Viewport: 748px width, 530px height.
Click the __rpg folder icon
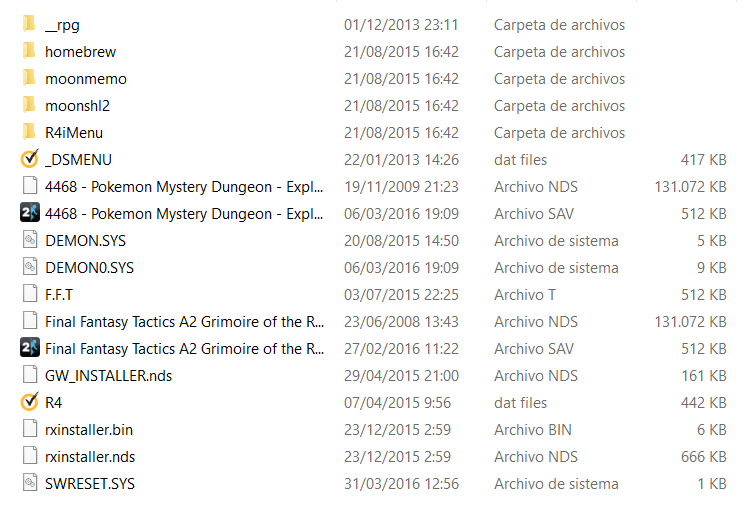point(29,24)
